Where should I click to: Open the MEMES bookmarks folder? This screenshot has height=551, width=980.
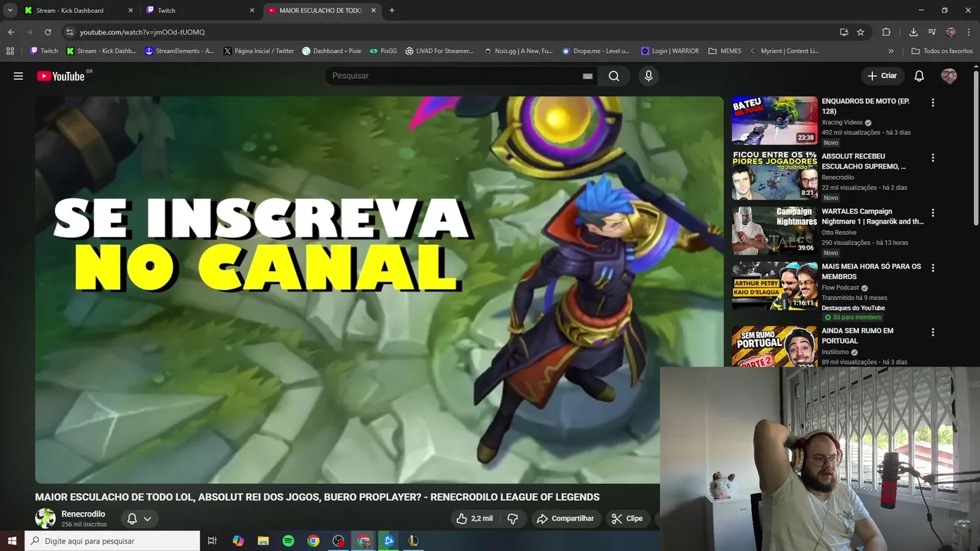point(724,51)
